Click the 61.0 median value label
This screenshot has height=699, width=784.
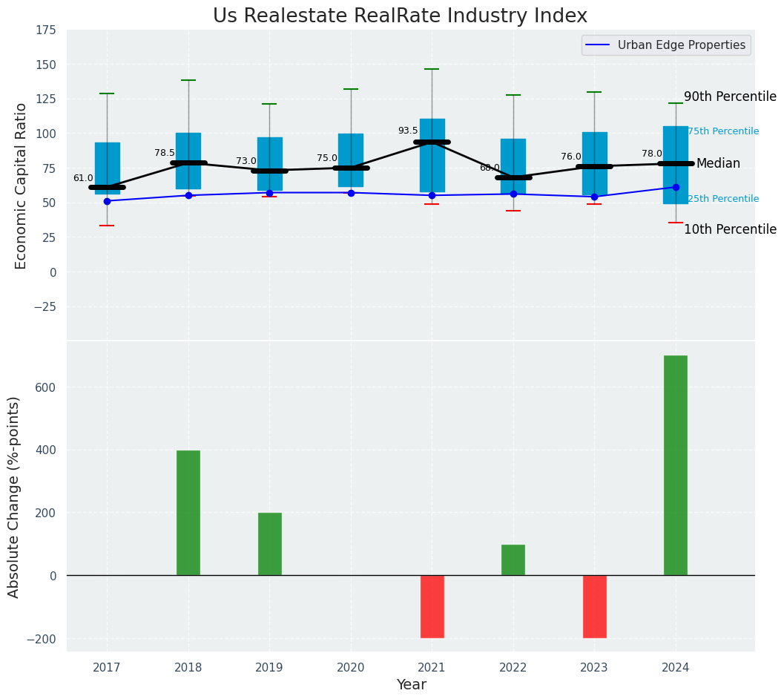pyautogui.click(x=83, y=178)
